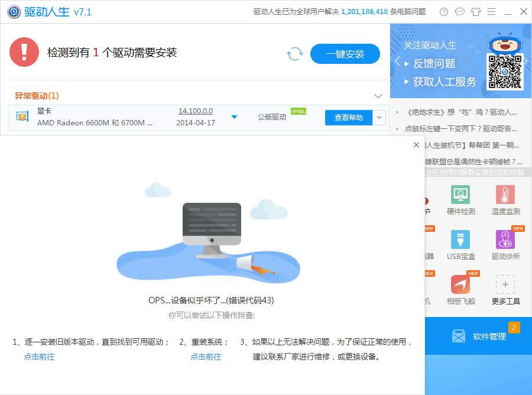Viewport: 532px width, 395px height.
Task: Click 获取人工服务 in the banner
Action: click(445, 82)
